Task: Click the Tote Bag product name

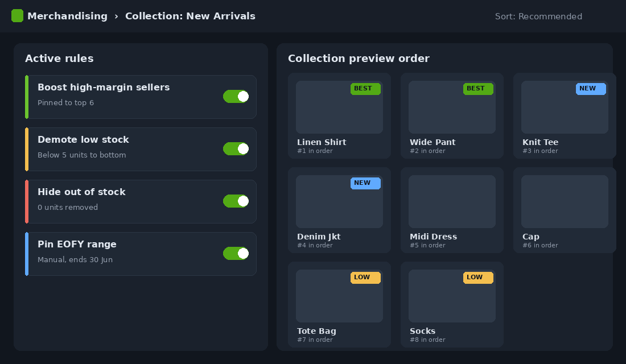Action: click(x=316, y=331)
